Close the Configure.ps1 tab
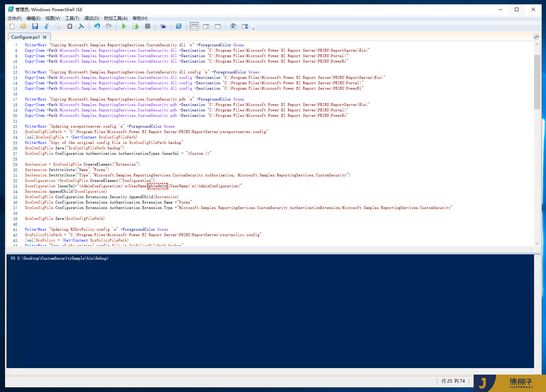Viewport: 546px width, 392px height. (x=45, y=37)
